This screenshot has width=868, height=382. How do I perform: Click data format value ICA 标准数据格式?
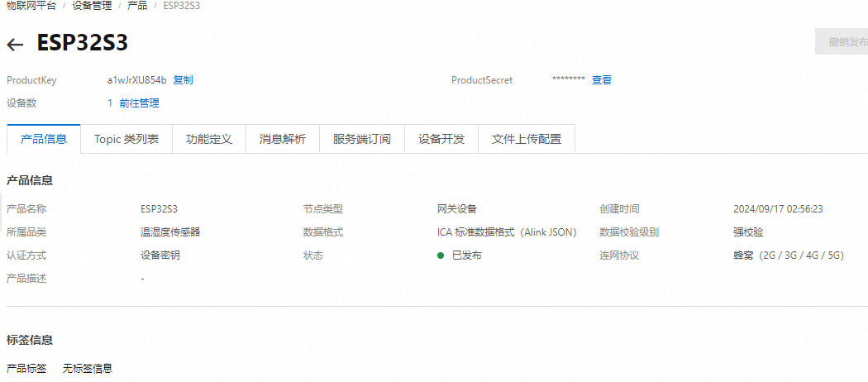(507, 232)
